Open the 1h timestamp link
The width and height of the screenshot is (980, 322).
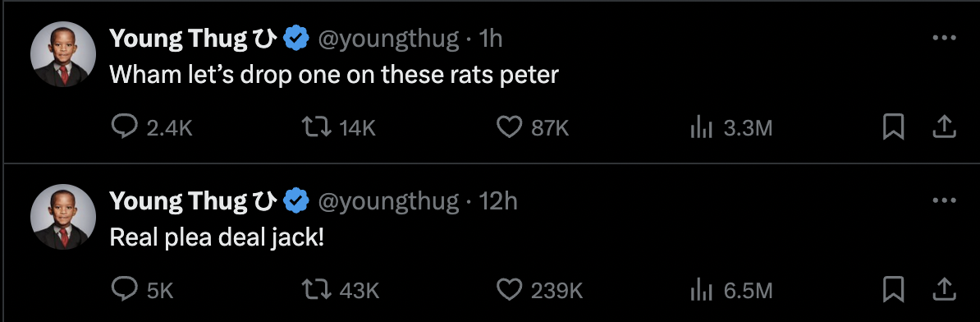click(491, 39)
